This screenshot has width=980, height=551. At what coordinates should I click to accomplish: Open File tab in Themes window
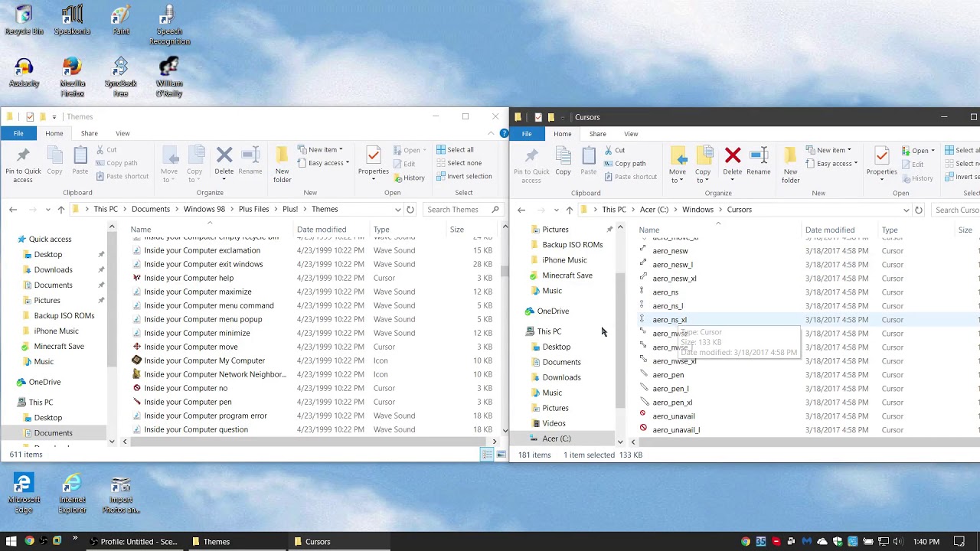coord(18,133)
